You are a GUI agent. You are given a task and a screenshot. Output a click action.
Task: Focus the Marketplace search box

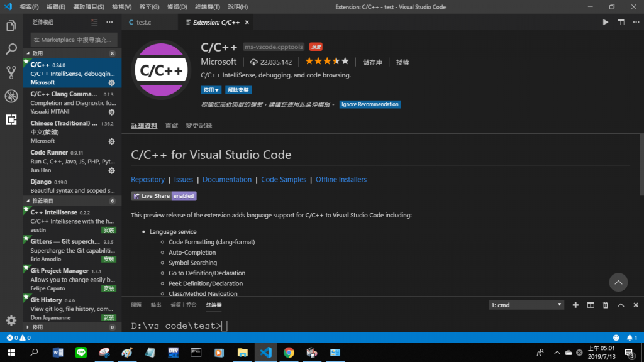point(74,40)
